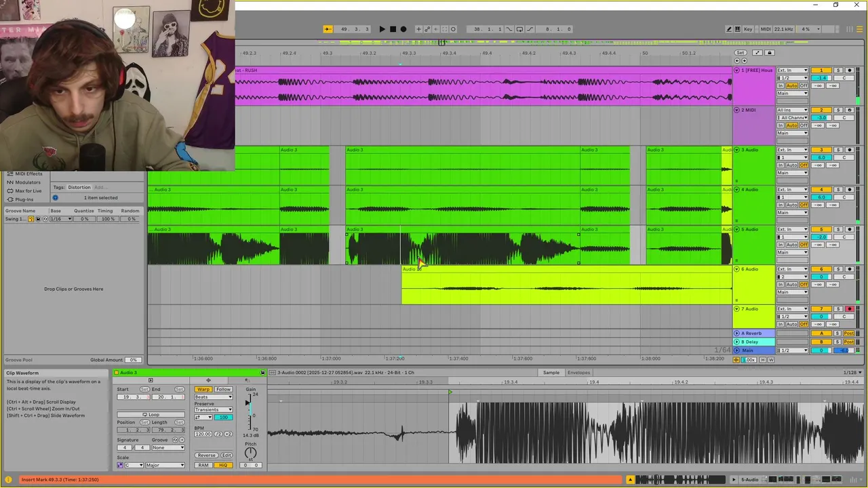Toggle HiQ mode for clip
Viewport: 868px width, 488px height.
[x=223, y=465]
